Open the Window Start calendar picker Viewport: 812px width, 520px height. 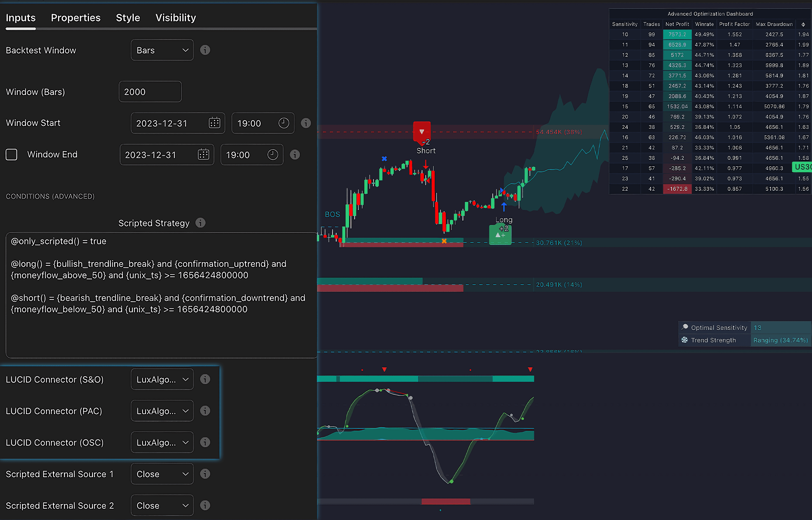coord(215,123)
